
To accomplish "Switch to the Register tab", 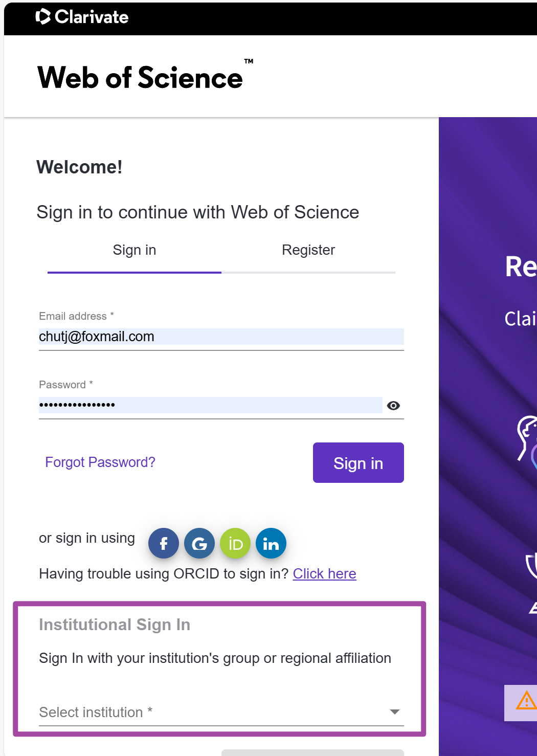I will 308,250.
